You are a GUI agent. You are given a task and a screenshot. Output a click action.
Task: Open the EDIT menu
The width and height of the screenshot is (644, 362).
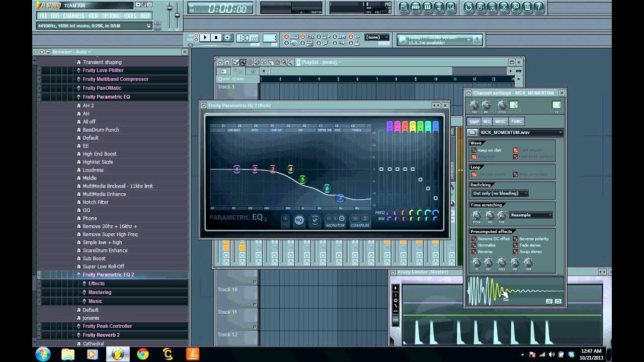[55, 16]
